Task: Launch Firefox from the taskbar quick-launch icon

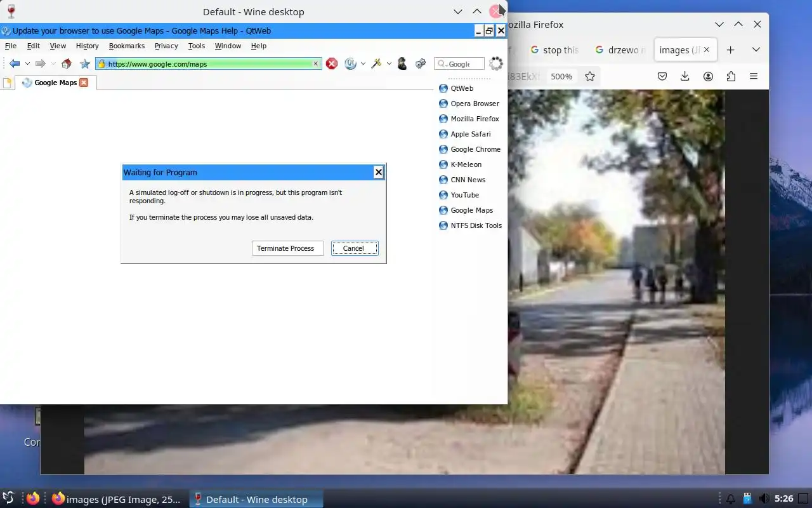Action: click(33, 498)
